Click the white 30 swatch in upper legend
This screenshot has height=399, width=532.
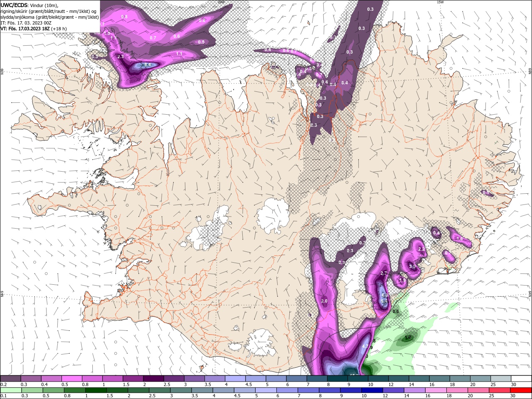521,379
